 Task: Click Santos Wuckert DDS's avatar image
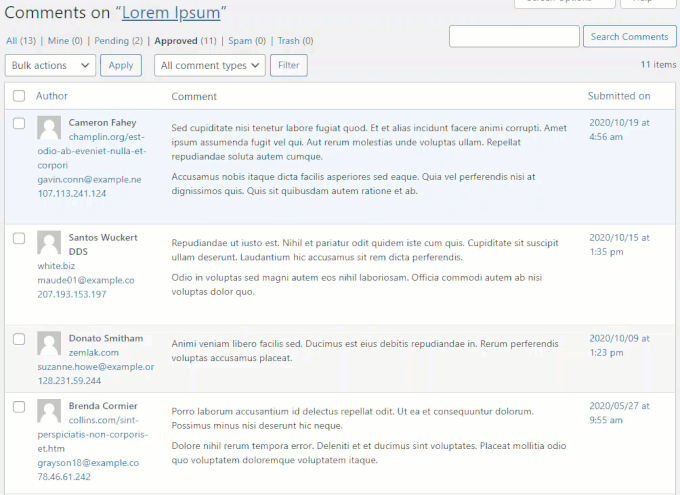coord(49,242)
